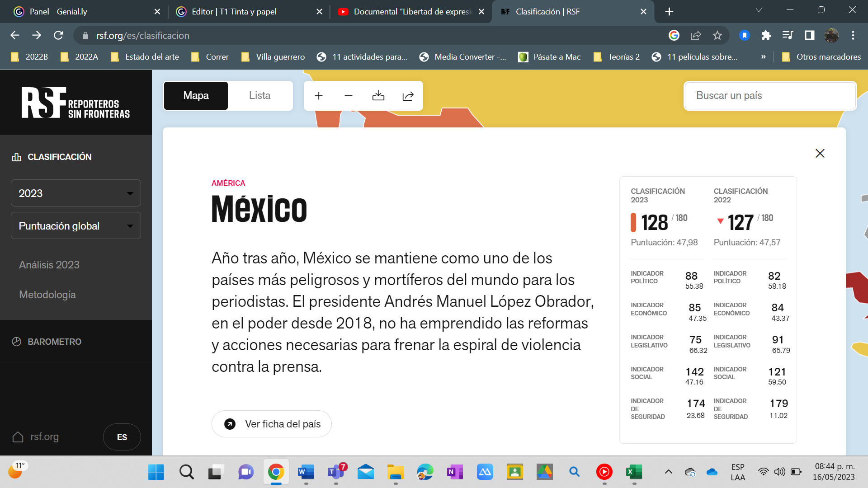Show hidden bookmarks with double chevron
Viewport: 868px width, 488px height.
click(x=763, y=57)
